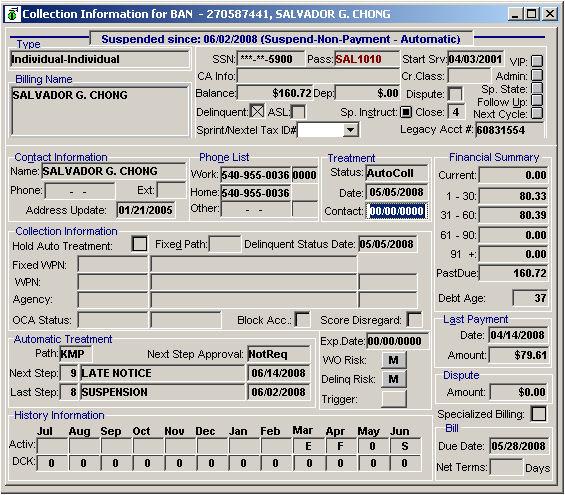The height and width of the screenshot is (495, 565).
Task: Click the Net Terms days field
Action: coord(506,467)
